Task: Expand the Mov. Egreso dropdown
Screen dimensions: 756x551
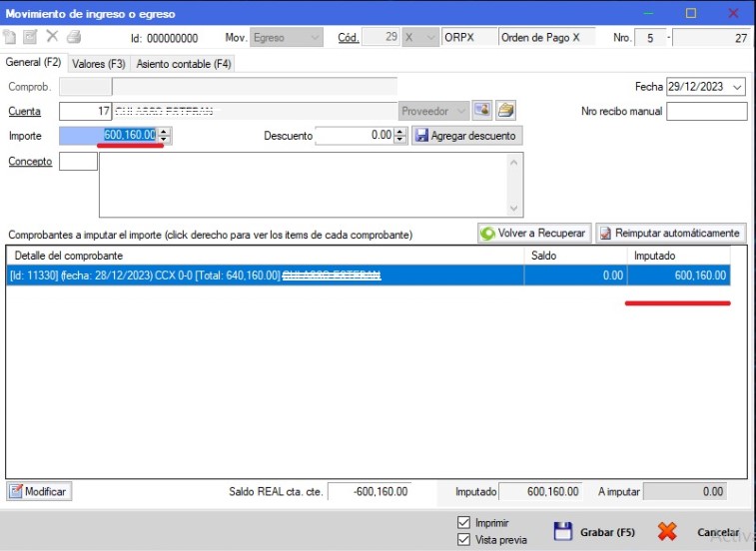Action: (315, 38)
